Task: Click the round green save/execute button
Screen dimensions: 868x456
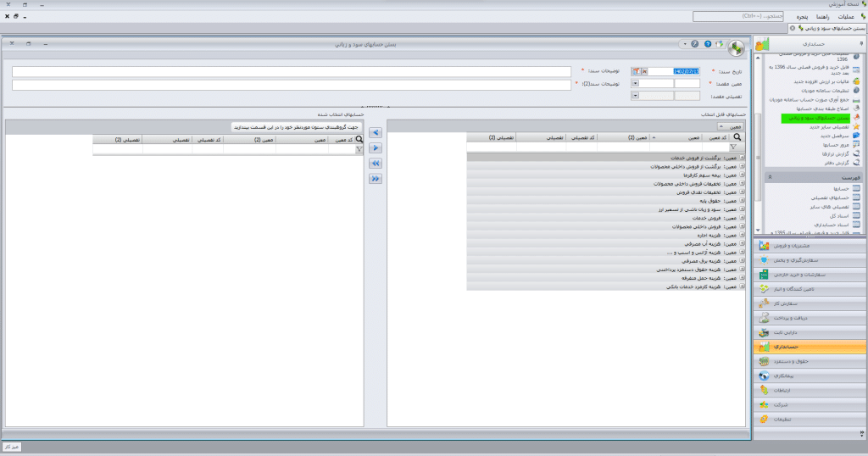Action: coord(736,48)
